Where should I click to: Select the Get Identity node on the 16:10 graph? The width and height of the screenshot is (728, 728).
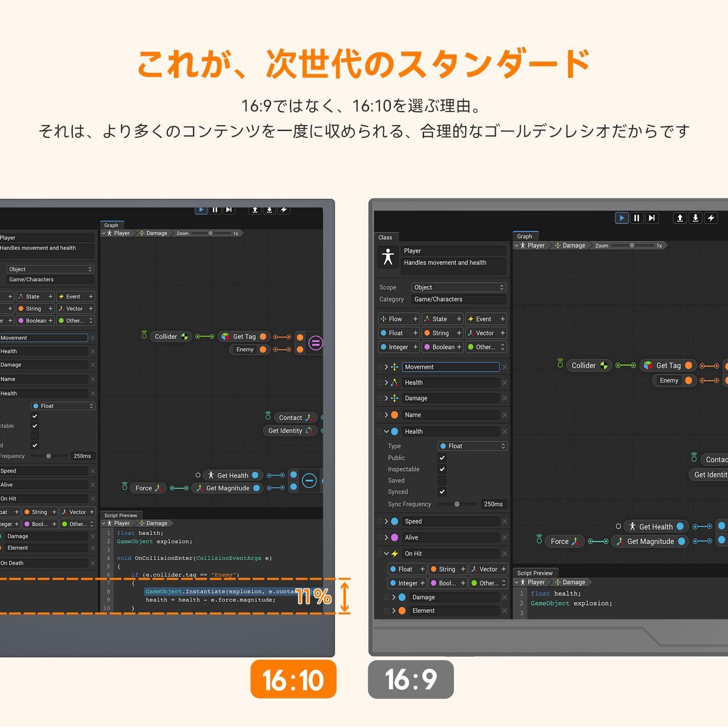coord(290,431)
